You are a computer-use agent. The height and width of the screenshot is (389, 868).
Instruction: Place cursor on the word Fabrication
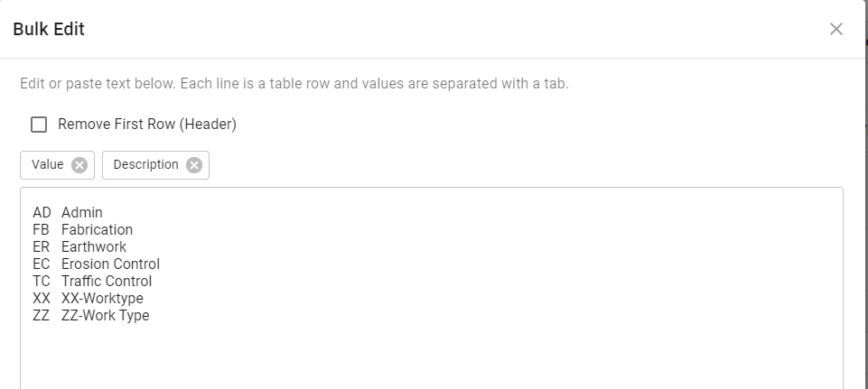pyautogui.click(x=97, y=230)
